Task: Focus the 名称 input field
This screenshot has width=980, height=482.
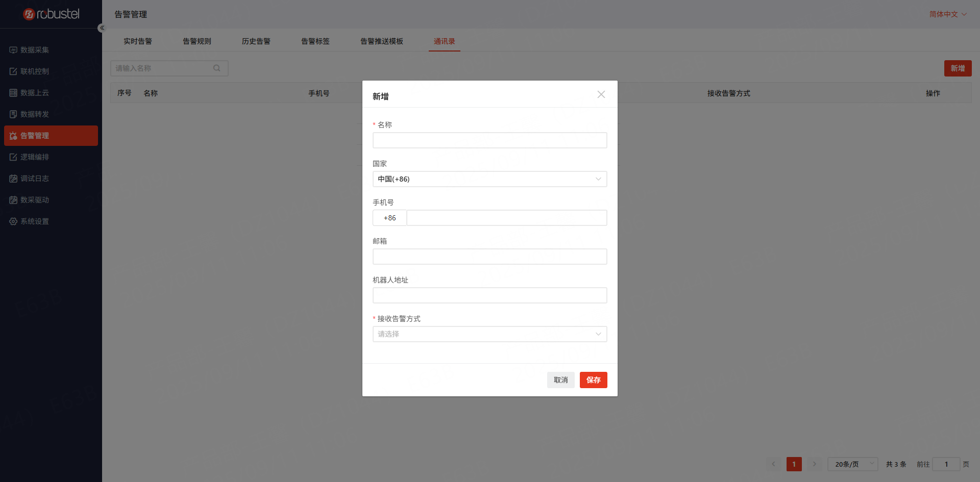Action: 489,140
